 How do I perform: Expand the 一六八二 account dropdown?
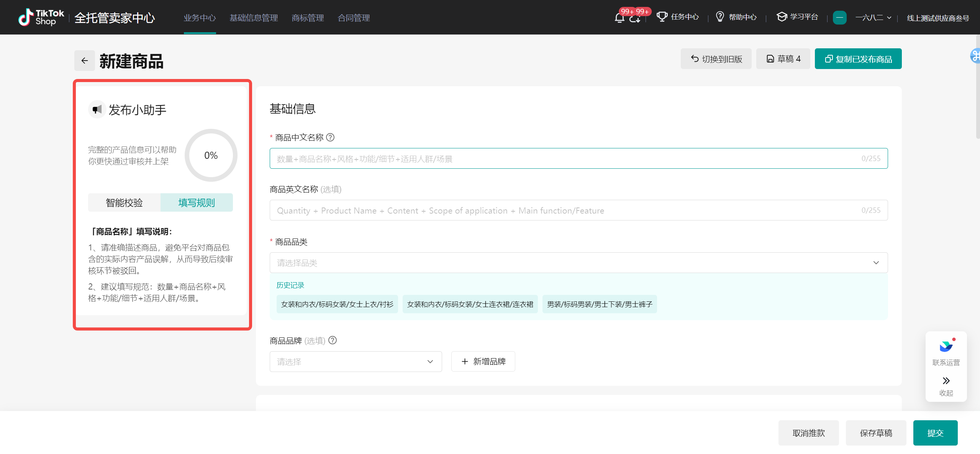tap(873, 18)
